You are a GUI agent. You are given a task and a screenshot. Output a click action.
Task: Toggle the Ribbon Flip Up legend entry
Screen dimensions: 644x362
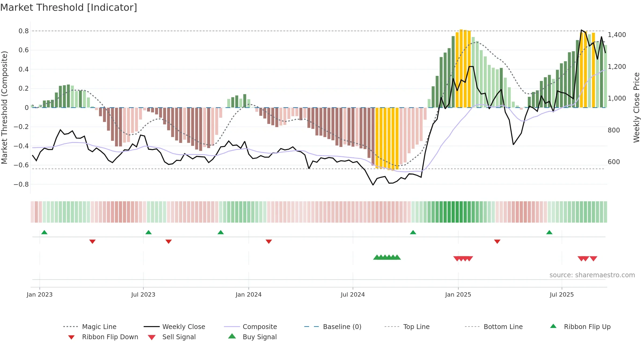click(x=580, y=327)
